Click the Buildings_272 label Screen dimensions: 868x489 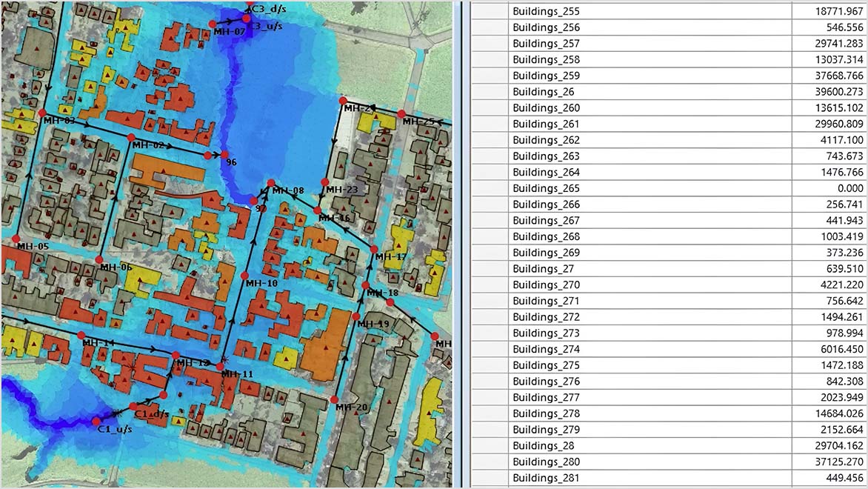pos(546,316)
